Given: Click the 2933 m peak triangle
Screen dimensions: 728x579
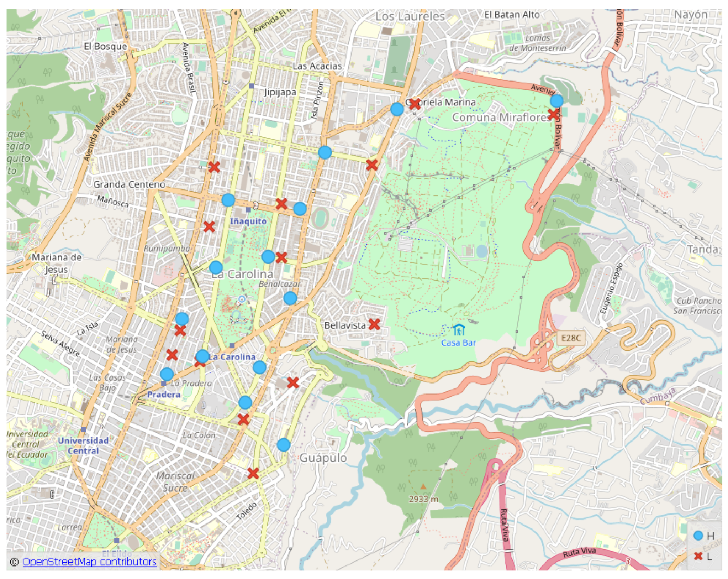Looking at the screenshot, I should point(423,486).
